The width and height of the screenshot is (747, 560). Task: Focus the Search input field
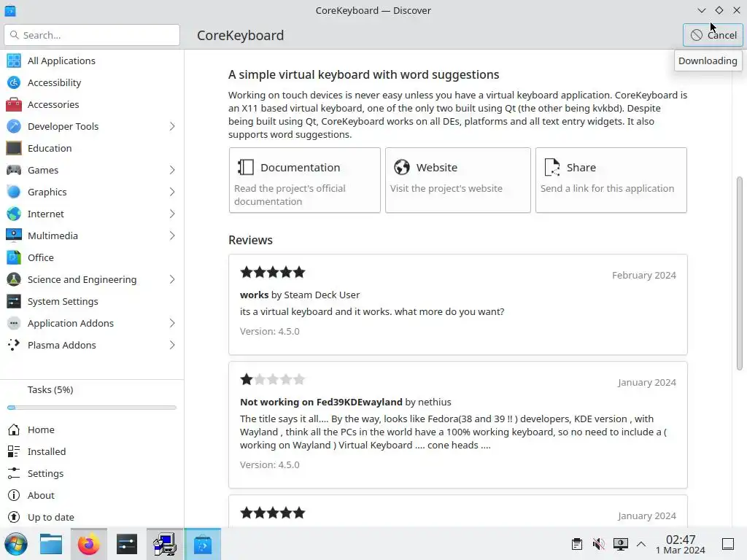[92, 35]
